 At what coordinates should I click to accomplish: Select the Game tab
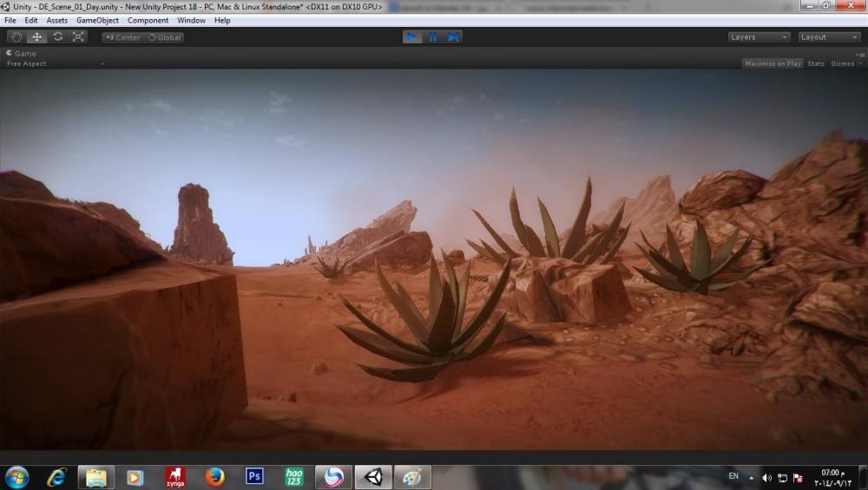21,54
